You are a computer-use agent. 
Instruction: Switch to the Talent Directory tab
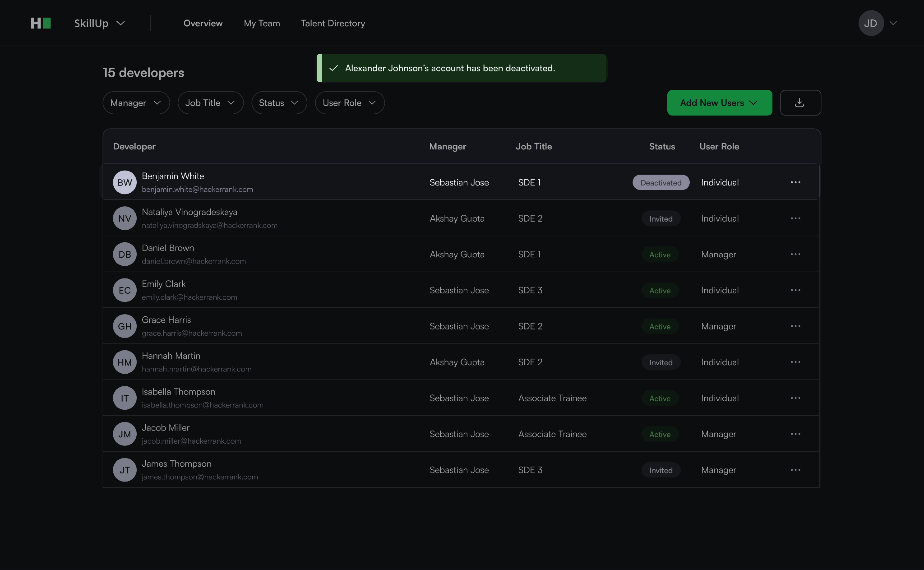click(x=333, y=23)
